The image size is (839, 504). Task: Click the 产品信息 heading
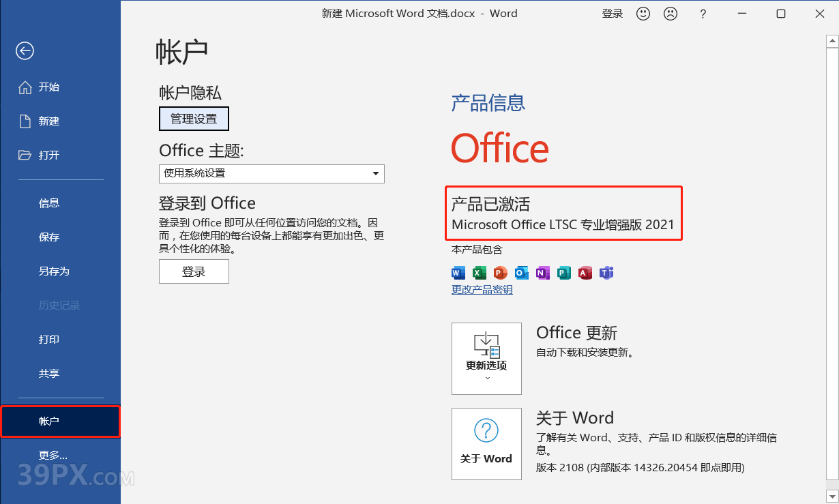pos(488,103)
